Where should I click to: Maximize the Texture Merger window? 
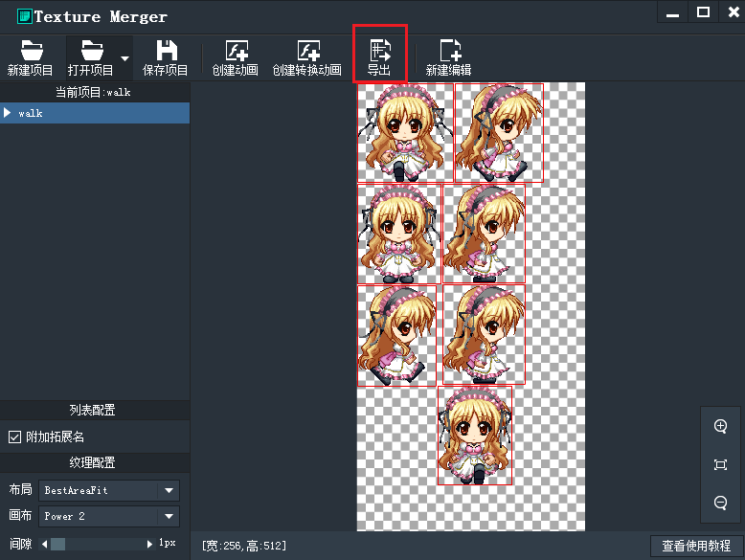tap(703, 11)
